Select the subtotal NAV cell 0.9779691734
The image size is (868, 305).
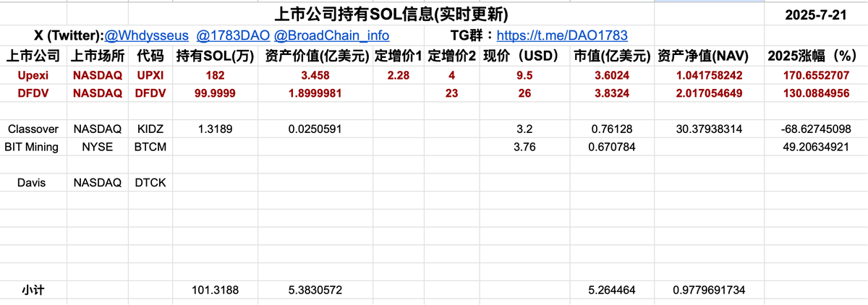710,290
